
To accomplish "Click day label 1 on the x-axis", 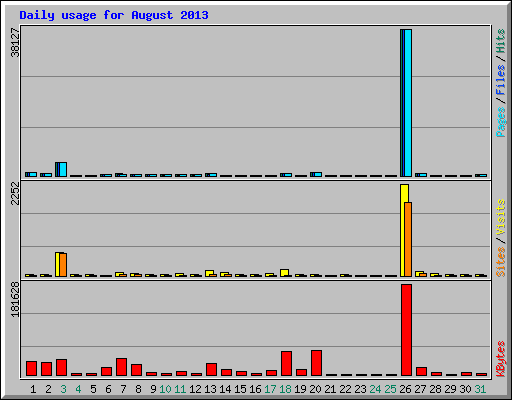I will click(x=33, y=389).
